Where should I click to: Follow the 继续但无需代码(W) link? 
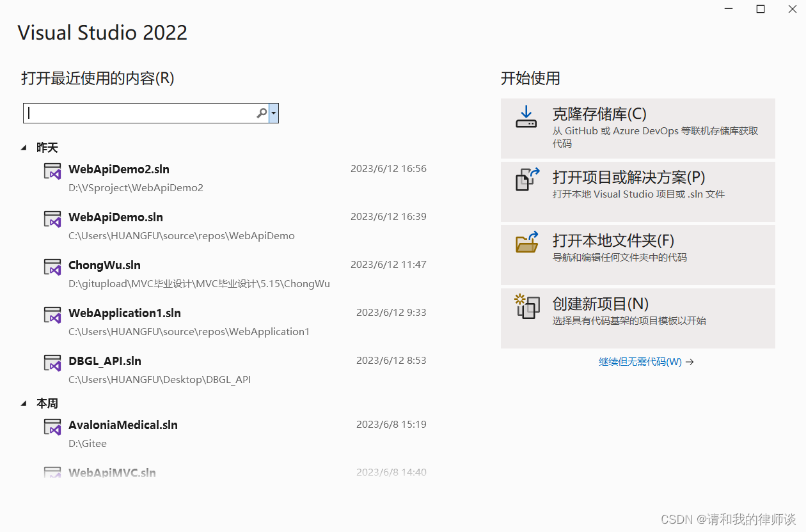646,362
